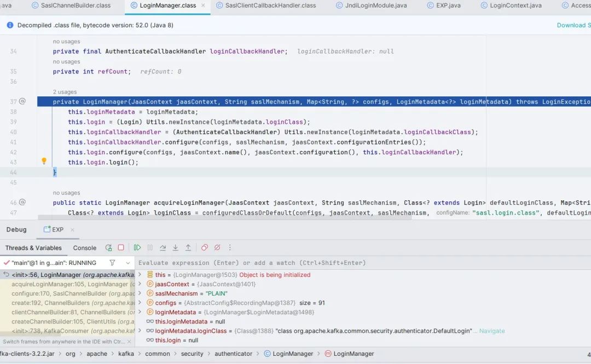Click 'apache' in the breadcrumb bar
Viewport: 591px width, 364px height.
(x=97, y=354)
